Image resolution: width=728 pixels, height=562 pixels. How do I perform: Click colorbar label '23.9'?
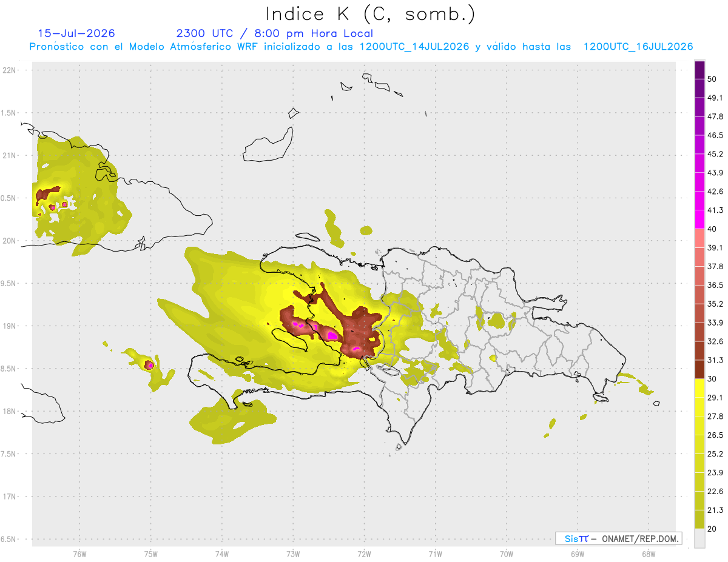(715, 473)
